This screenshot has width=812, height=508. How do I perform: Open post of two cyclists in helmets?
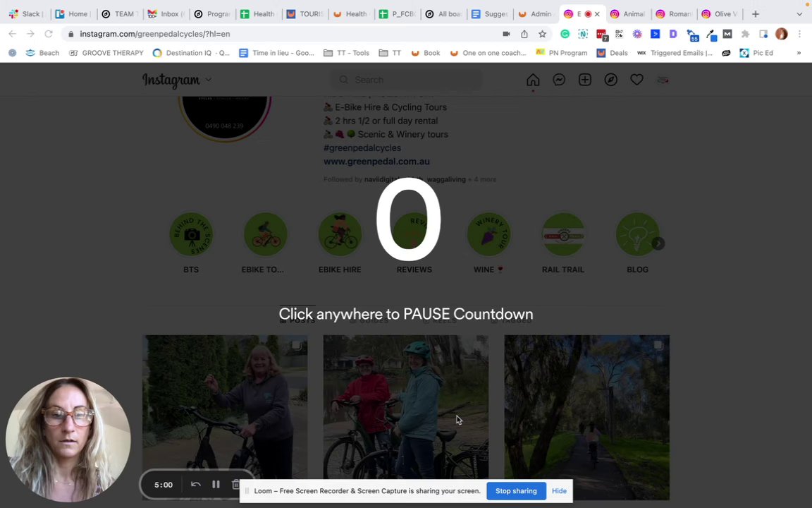(x=405, y=417)
